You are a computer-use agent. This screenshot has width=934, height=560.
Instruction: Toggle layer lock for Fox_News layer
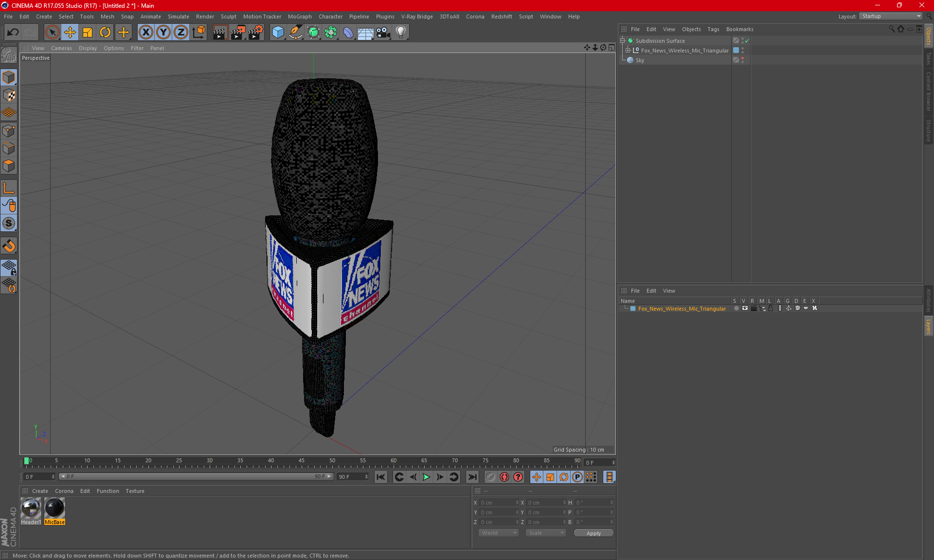point(771,308)
